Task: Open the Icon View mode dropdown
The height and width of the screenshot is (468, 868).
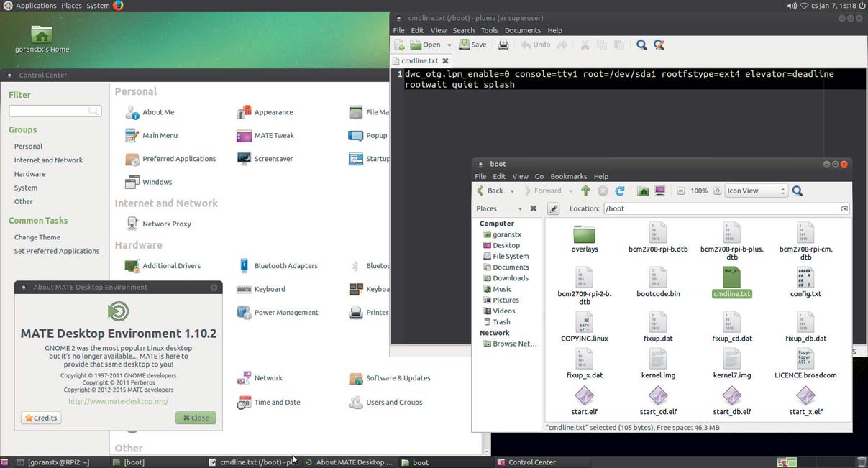Action: pos(756,191)
